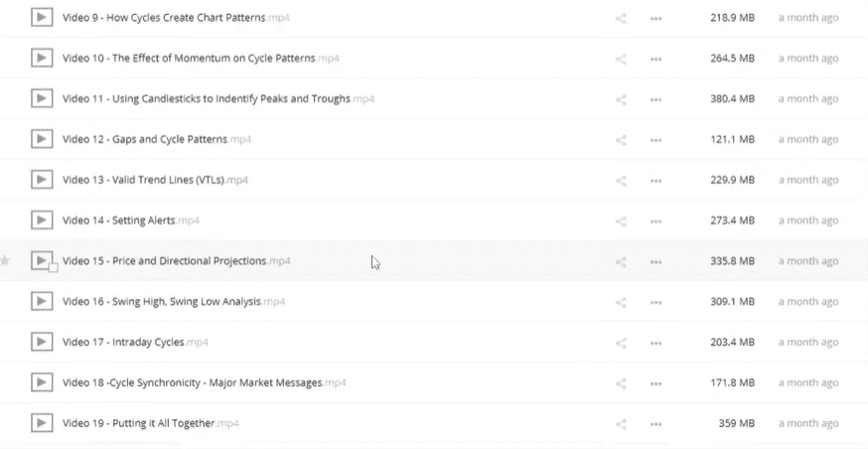Click the 203.4 MB file size
The width and height of the screenshot is (868, 449).
click(732, 342)
